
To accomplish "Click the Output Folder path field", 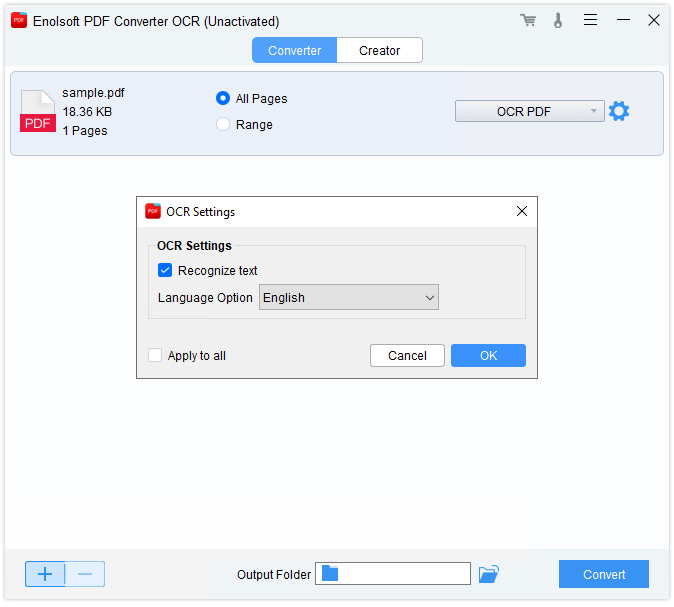I will (x=393, y=573).
